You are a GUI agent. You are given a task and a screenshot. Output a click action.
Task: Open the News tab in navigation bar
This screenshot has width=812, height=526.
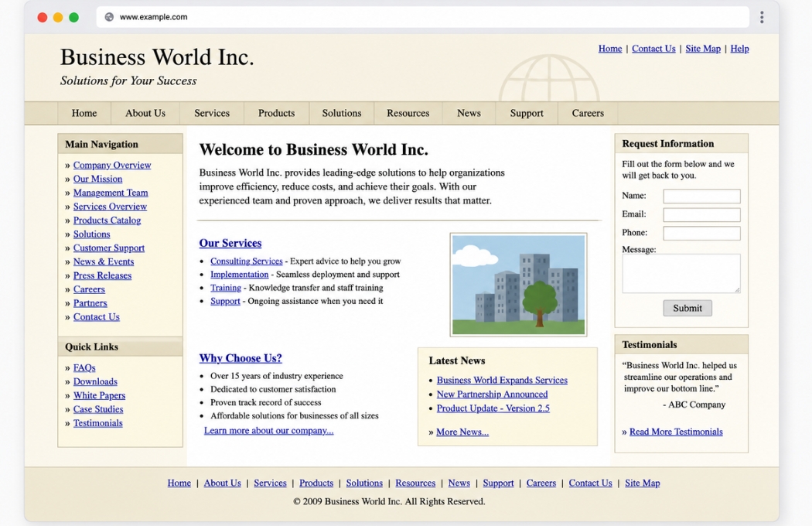[469, 113]
